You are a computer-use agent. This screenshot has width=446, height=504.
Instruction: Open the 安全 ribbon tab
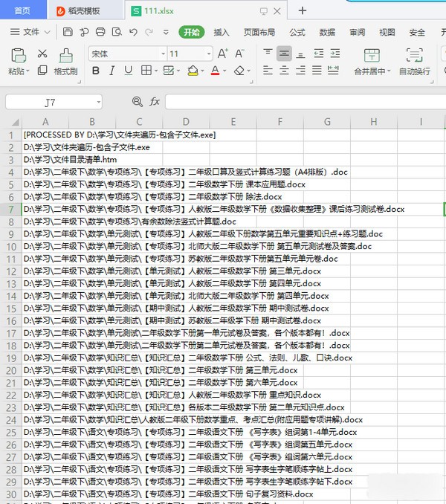click(417, 32)
